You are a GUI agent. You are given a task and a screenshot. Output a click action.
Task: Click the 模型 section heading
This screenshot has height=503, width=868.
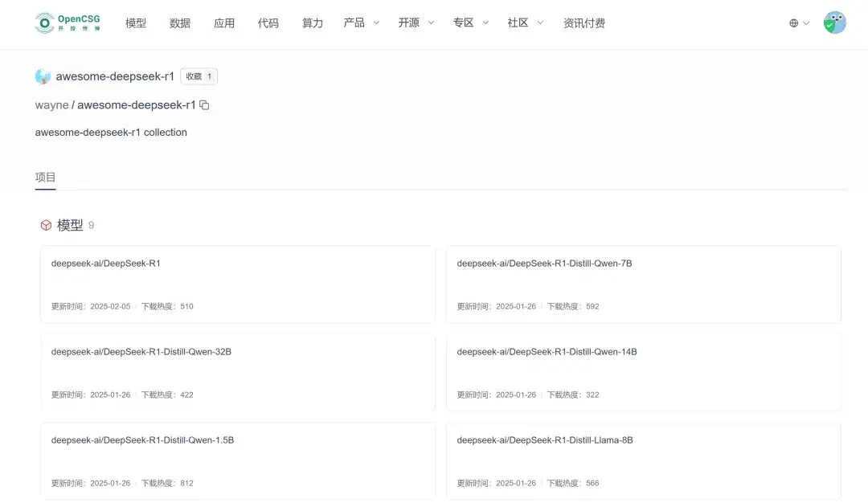(x=70, y=225)
